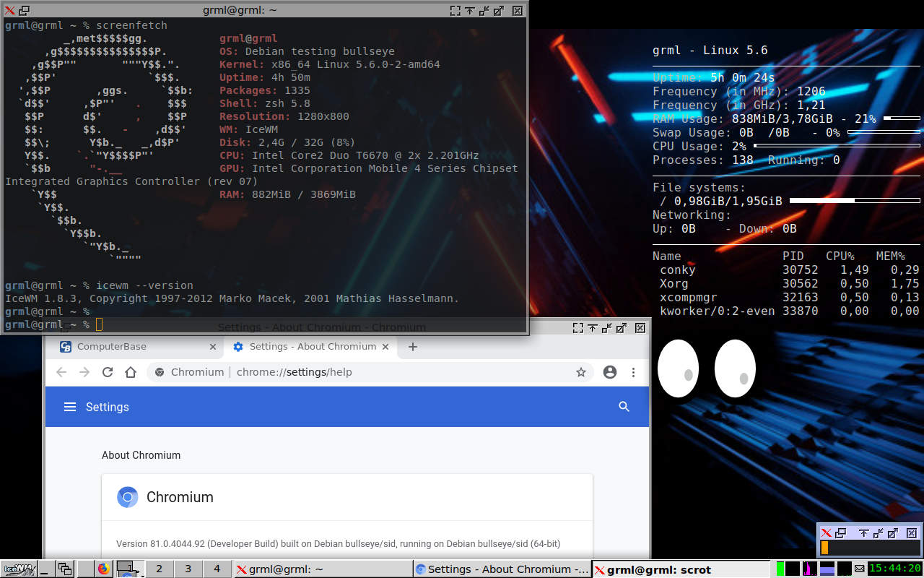The image size is (924, 578).
Task: Click 'CPU: Intel Core2 Duo T6670' line
Action: point(349,155)
